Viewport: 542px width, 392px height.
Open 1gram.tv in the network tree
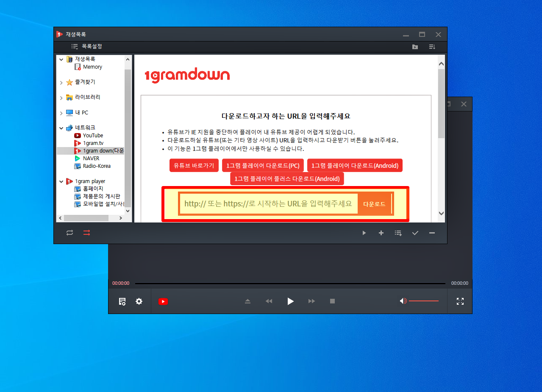(93, 143)
